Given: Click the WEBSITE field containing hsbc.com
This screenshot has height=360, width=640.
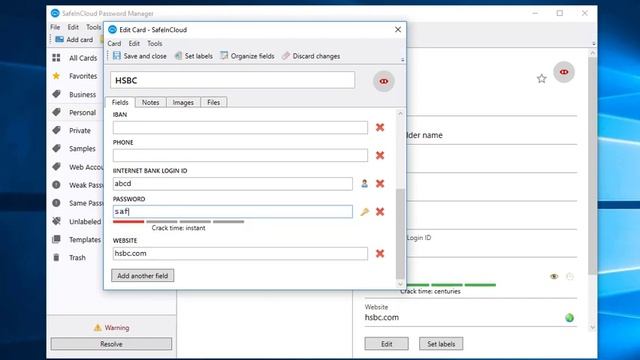Looking at the screenshot, I should (x=240, y=253).
